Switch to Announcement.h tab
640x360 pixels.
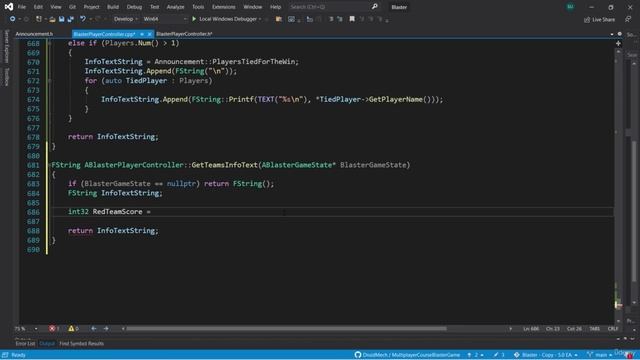click(x=34, y=34)
